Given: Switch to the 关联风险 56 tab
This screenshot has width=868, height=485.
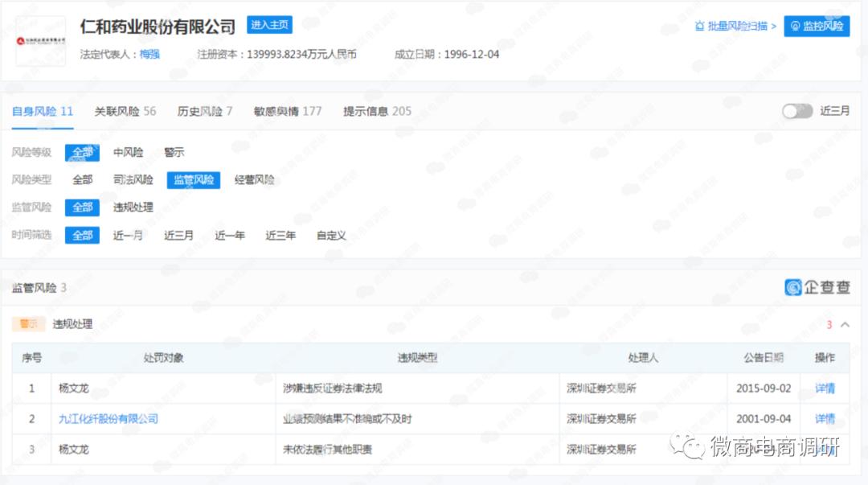Looking at the screenshot, I should tap(125, 111).
